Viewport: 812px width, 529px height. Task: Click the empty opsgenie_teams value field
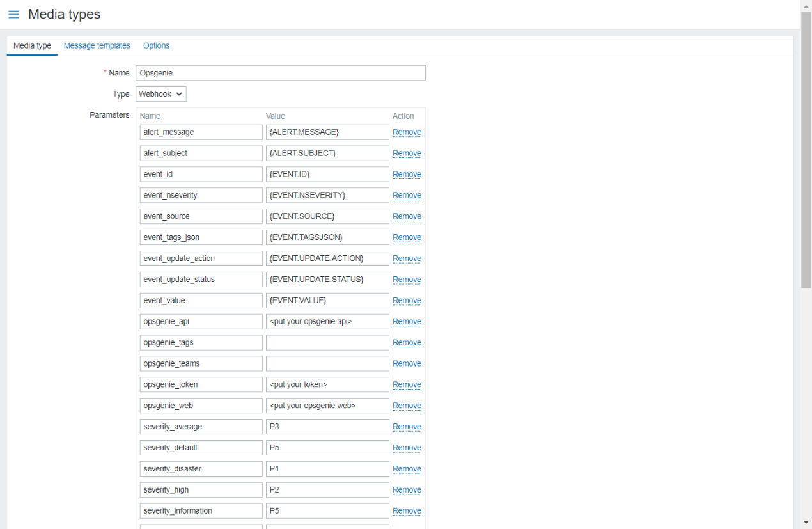[327, 364]
